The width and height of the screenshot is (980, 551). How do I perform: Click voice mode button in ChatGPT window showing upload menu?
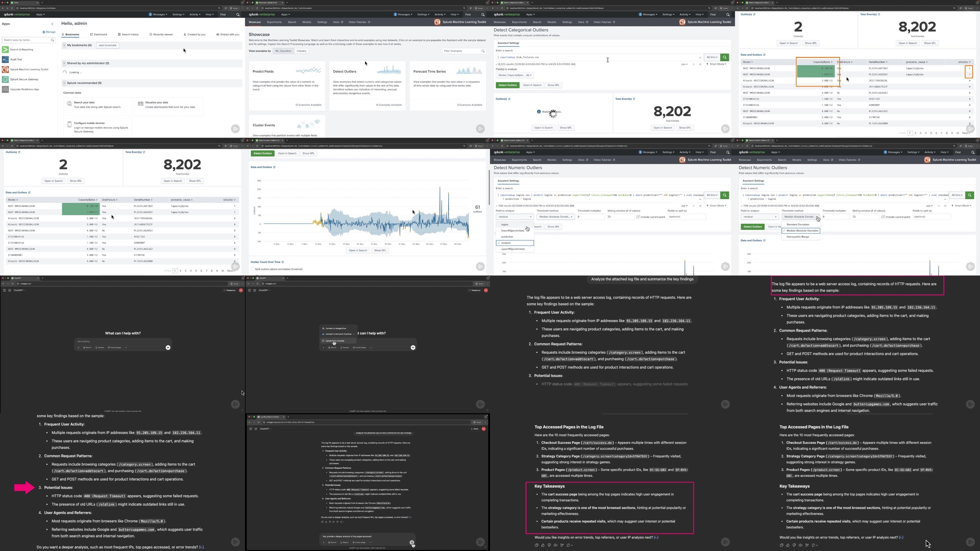413,347
